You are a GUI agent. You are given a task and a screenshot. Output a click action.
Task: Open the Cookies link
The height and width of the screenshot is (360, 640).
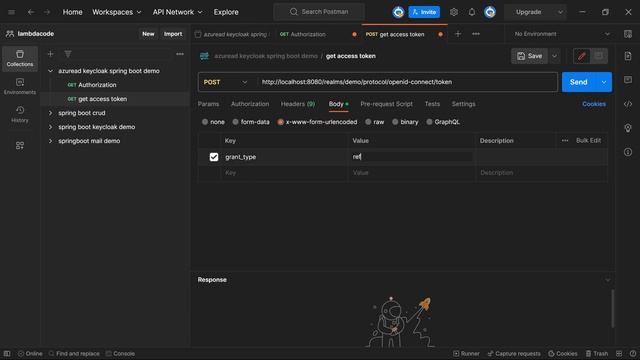coord(594,104)
